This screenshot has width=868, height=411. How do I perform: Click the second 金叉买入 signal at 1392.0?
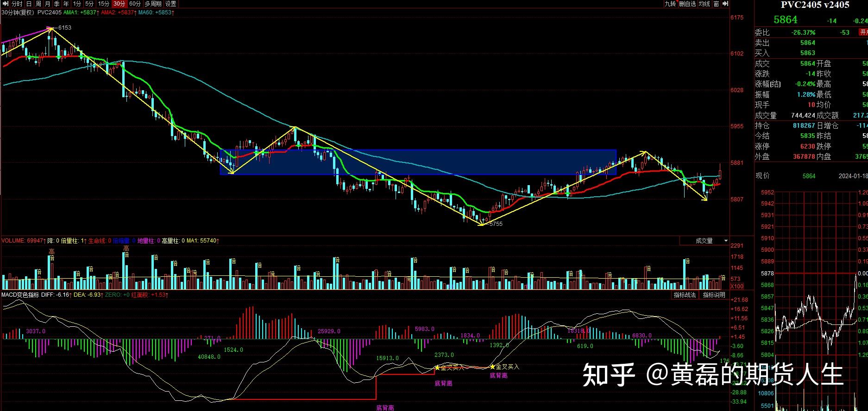[x=505, y=367]
